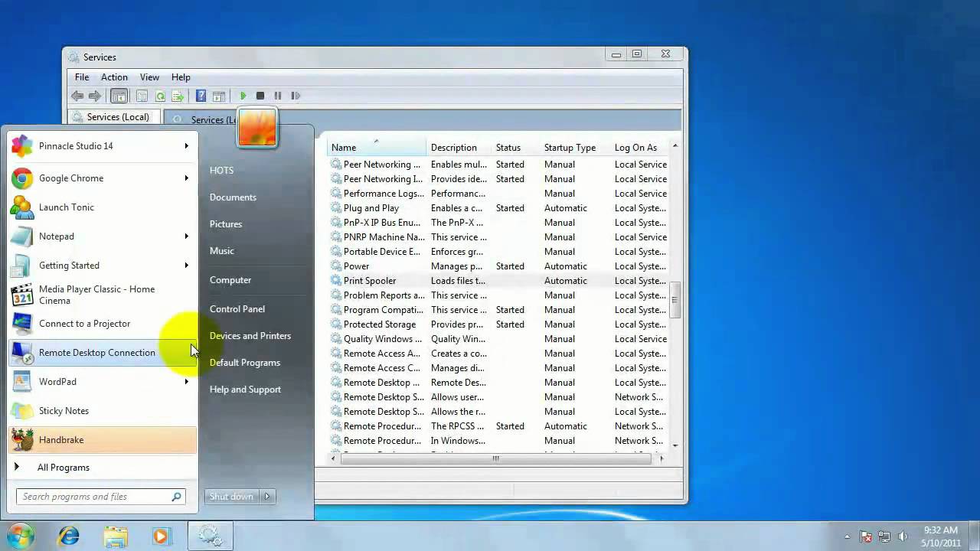
Task: Click the Windows Start orb
Action: pyautogui.click(x=21, y=535)
